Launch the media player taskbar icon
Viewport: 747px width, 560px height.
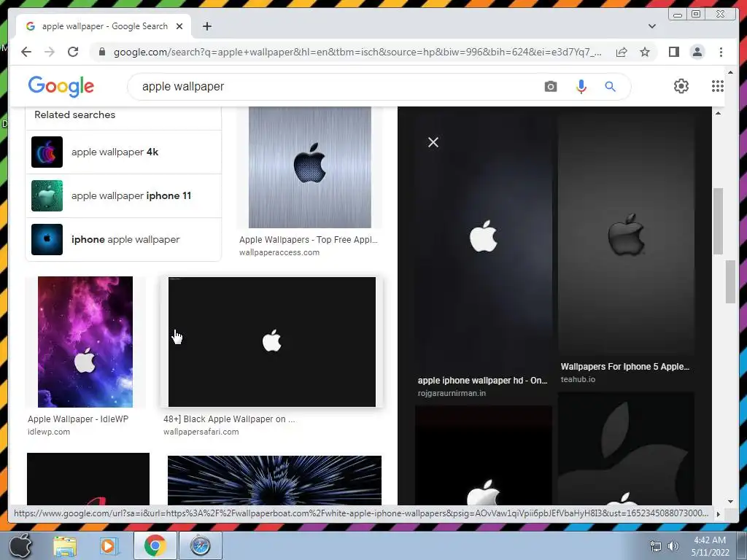coord(108,546)
